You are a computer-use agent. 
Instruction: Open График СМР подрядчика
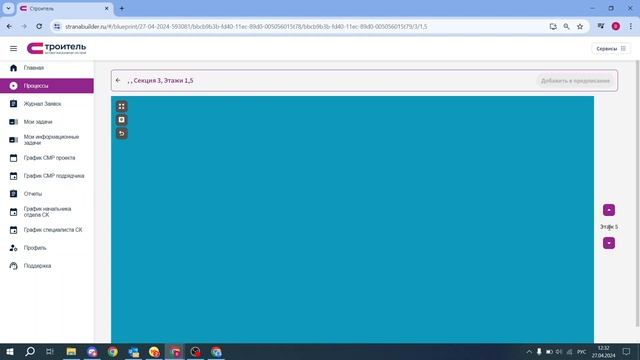[x=47, y=176]
